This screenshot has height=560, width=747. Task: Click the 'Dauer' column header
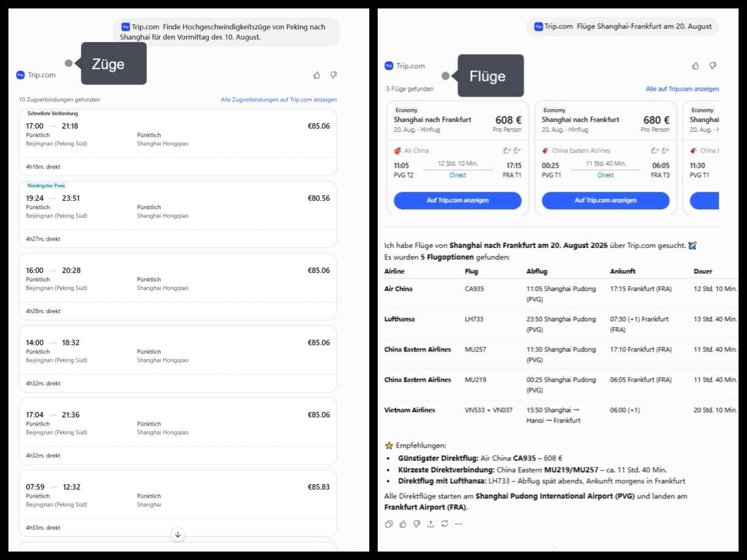(703, 271)
